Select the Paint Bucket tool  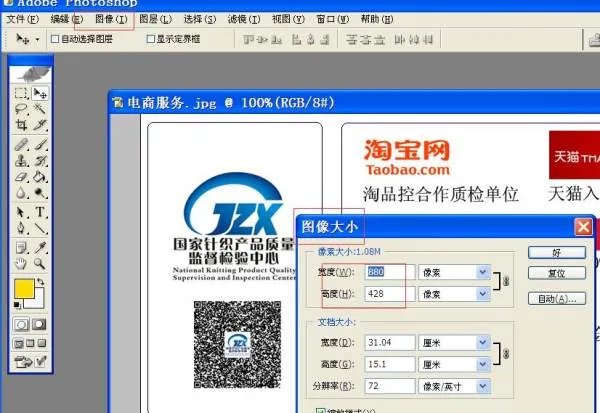pos(40,177)
